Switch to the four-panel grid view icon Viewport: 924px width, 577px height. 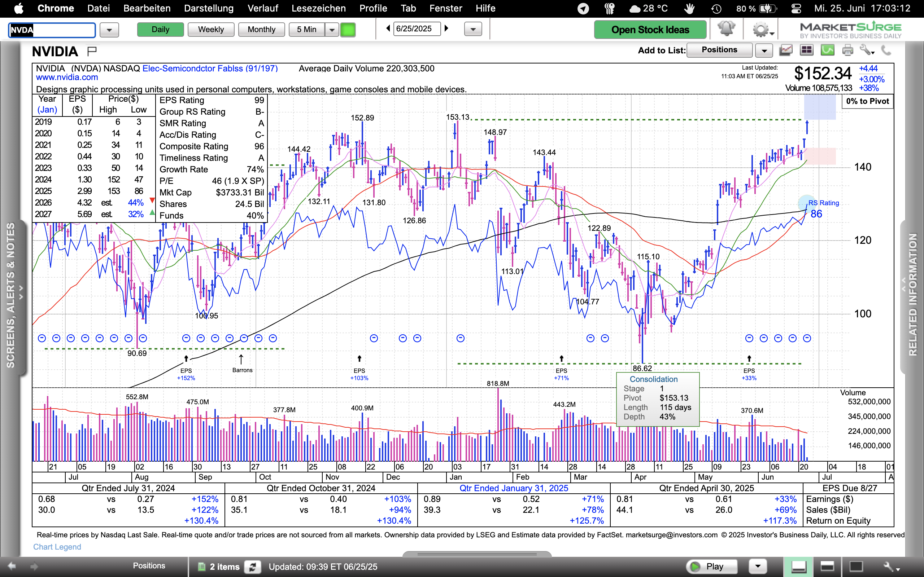(x=806, y=50)
